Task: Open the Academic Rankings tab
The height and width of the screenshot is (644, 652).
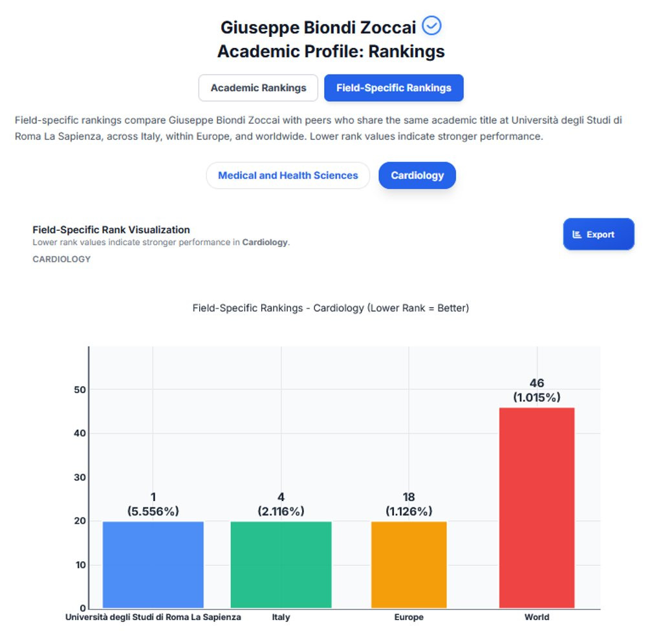Action: (258, 88)
